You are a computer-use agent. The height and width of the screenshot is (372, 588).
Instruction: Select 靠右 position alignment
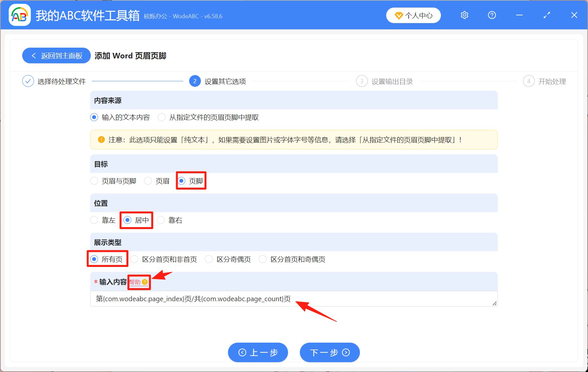[x=161, y=220]
